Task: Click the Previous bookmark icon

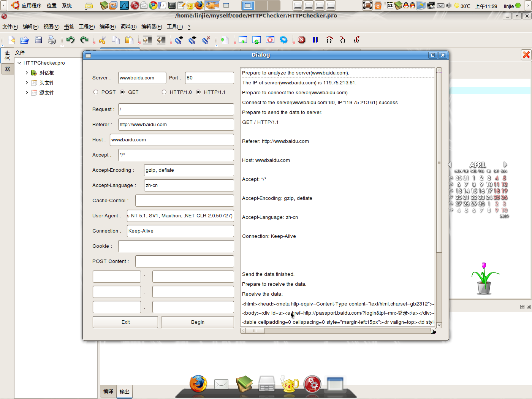Action: click(x=179, y=40)
